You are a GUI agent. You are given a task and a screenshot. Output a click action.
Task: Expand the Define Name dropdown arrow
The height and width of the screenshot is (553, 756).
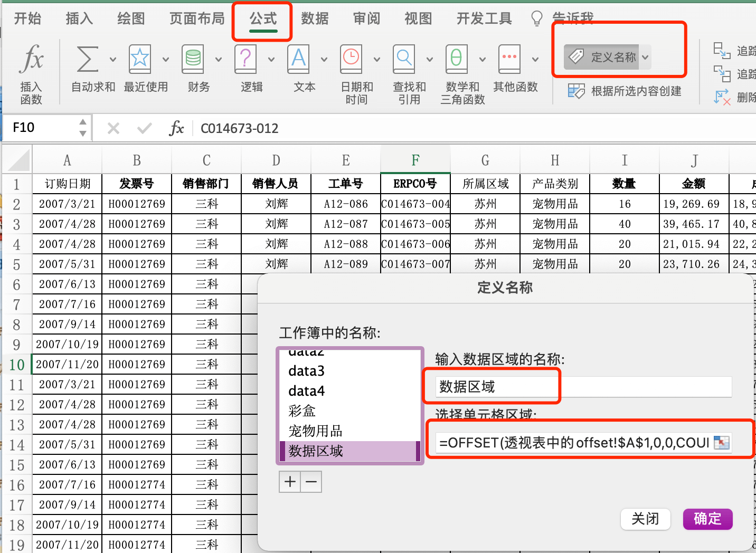pyautogui.click(x=645, y=57)
